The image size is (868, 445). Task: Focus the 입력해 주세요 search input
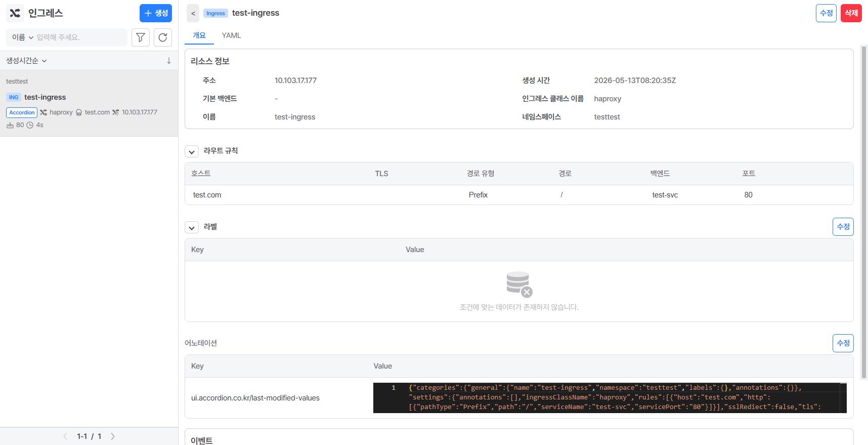click(x=80, y=37)
